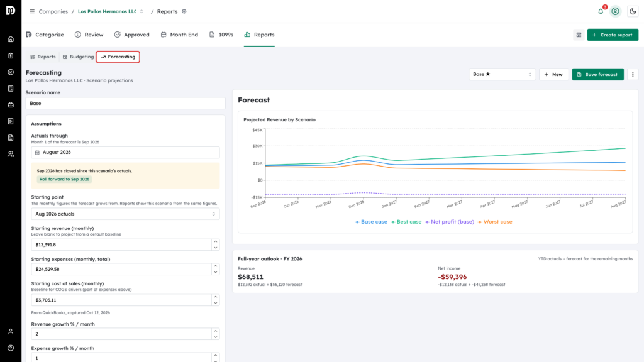Toggle Worst case legend entry
This screenshot has width=644, height=362.
pyautogui.click(x=495, y=222)
